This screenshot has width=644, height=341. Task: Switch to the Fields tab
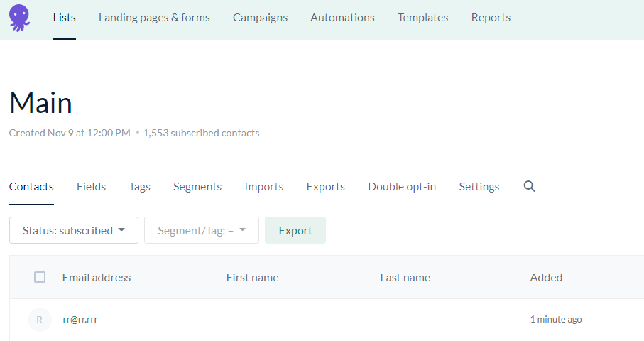[91, 187]
